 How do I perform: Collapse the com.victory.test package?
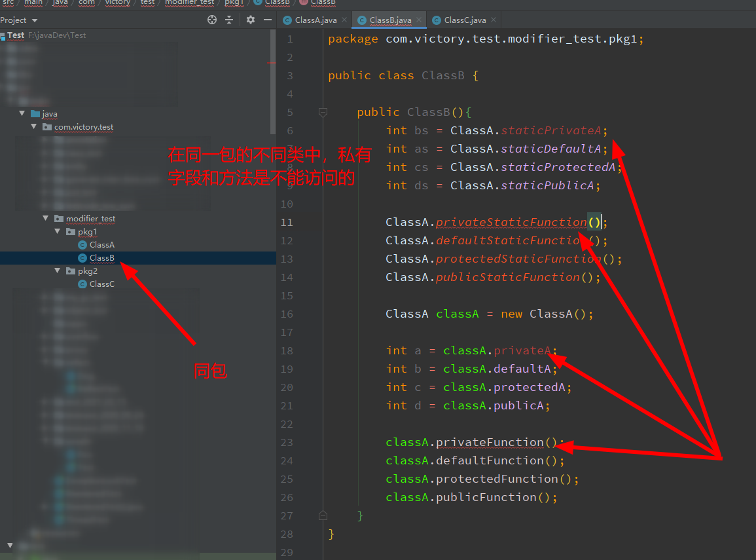(34, 126)
